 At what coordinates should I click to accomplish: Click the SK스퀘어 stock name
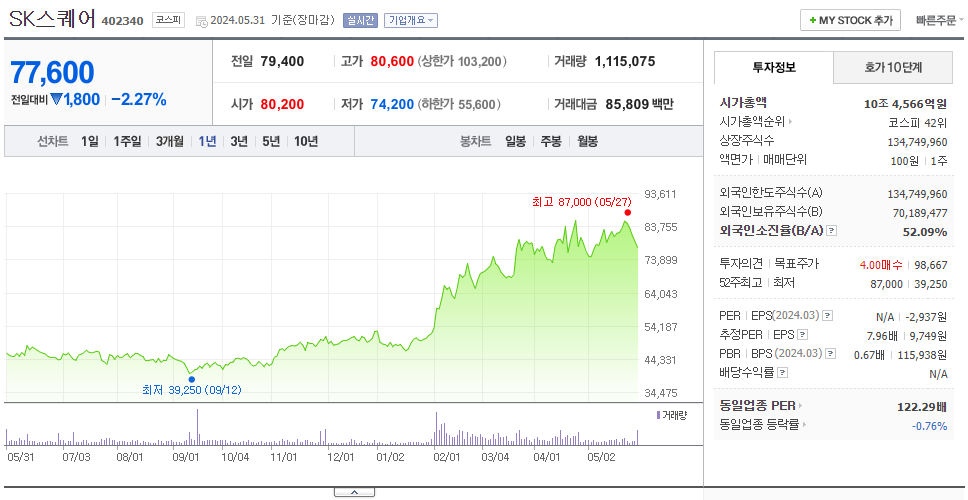(x=52, y=19)
